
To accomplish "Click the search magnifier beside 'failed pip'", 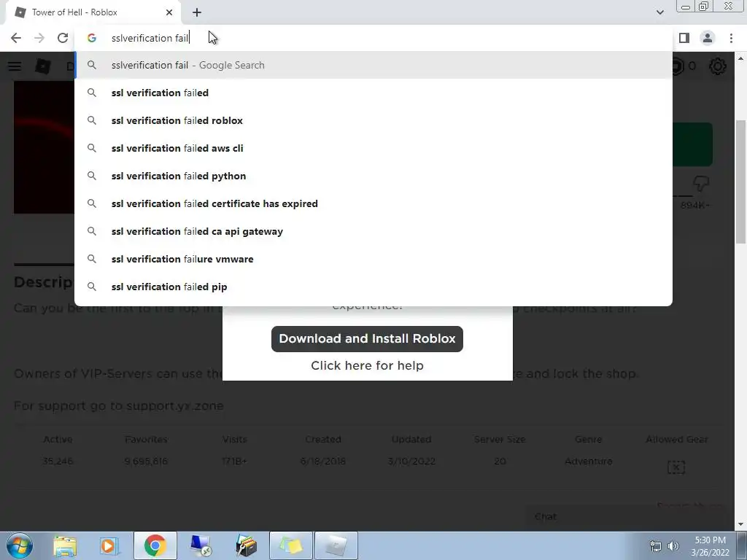I will [x=92, y=287].
